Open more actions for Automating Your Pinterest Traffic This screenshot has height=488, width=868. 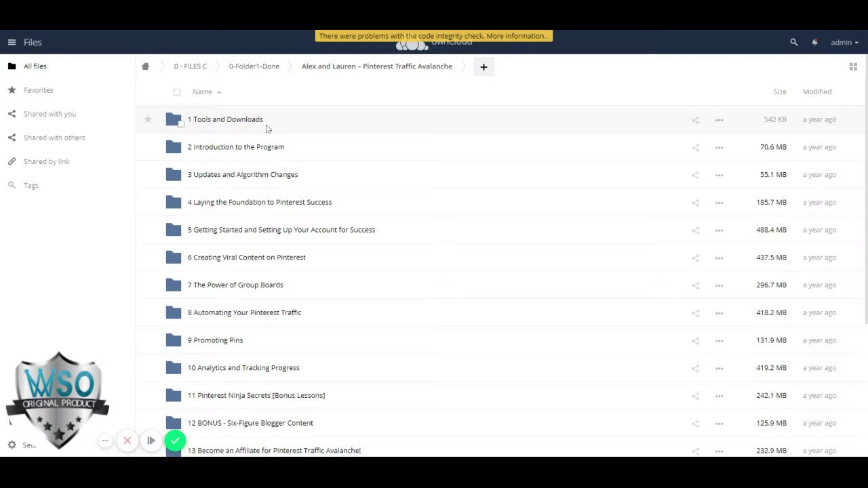click(719, 313)
